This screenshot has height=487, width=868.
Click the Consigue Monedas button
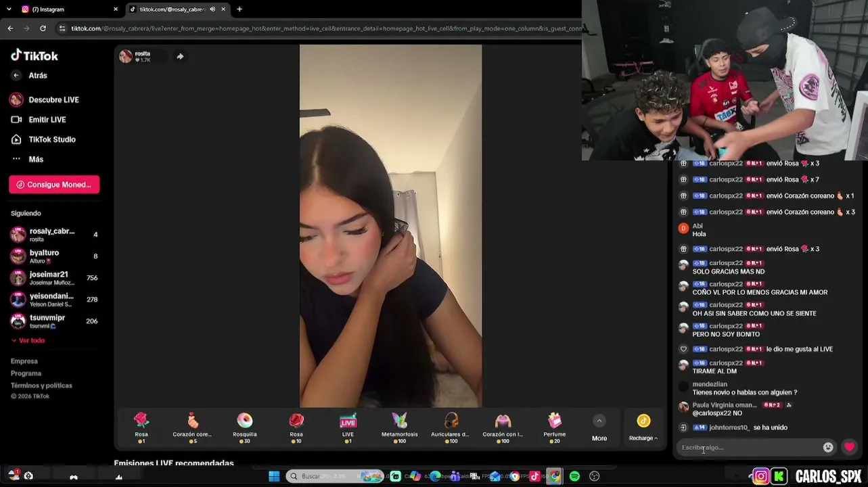54,185
